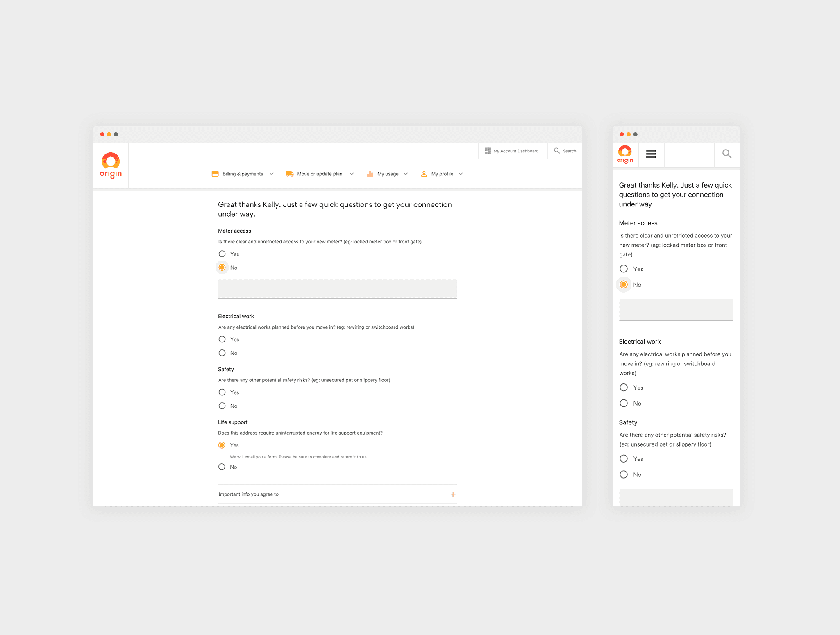The image size is (840, 635).
Task: Click the Origin logo in mobile header
Action: coord(625,154)
